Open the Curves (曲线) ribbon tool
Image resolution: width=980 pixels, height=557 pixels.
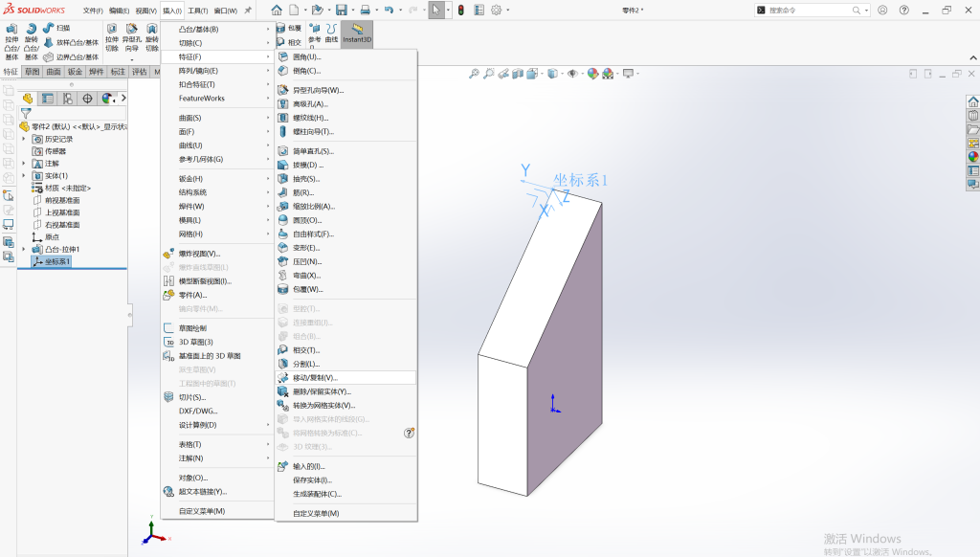[x=331, y=33]
